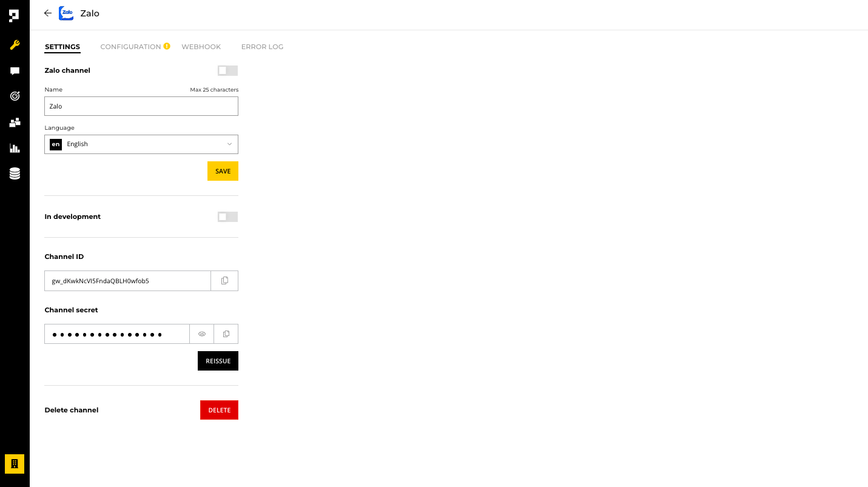Click the Name input field
This screenshot has width=868, height=487.
coord(141,106)
